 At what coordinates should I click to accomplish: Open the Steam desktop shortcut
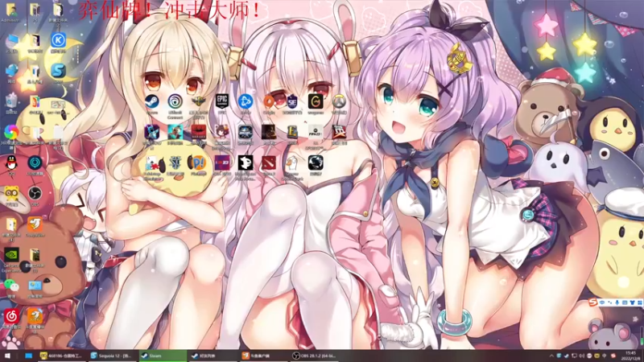152,103
